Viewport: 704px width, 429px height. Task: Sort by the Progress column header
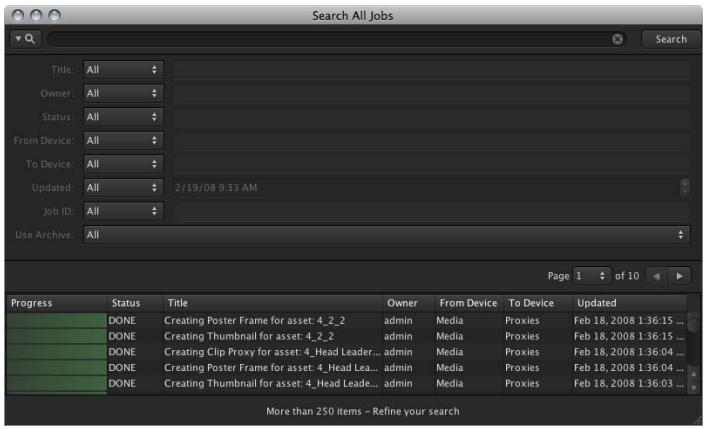pyautogui.click(x=57, y=303)
